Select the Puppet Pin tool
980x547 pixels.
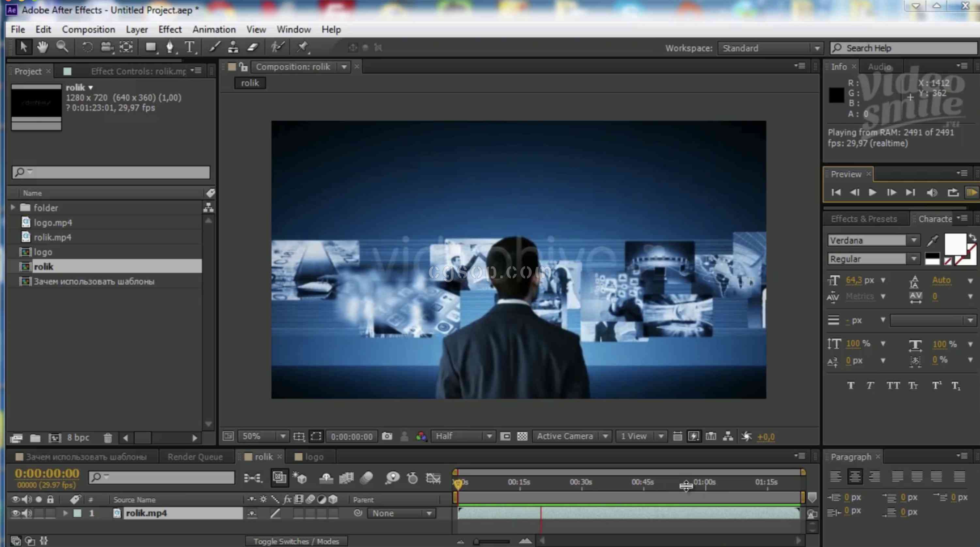click(x=302, y=47)
